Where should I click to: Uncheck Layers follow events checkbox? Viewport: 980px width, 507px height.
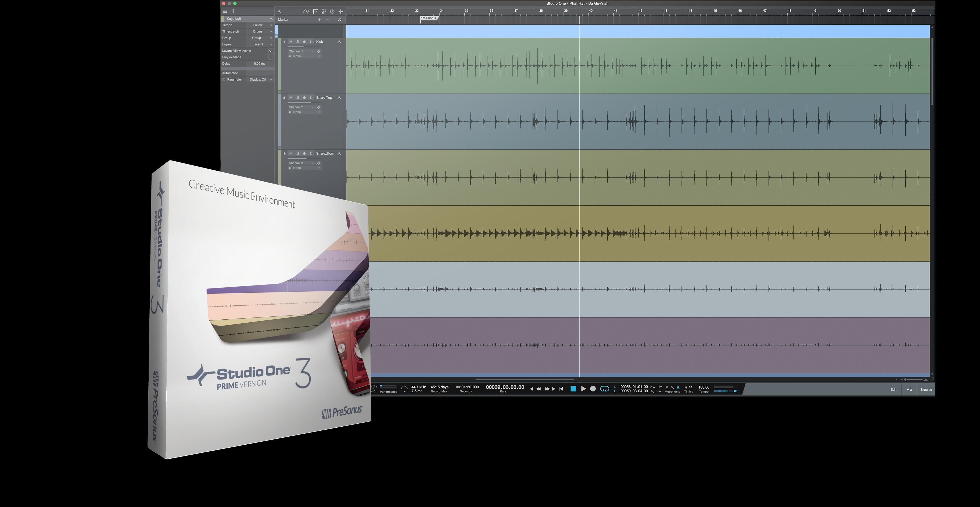pyautogui.click(x=271, y=51)
